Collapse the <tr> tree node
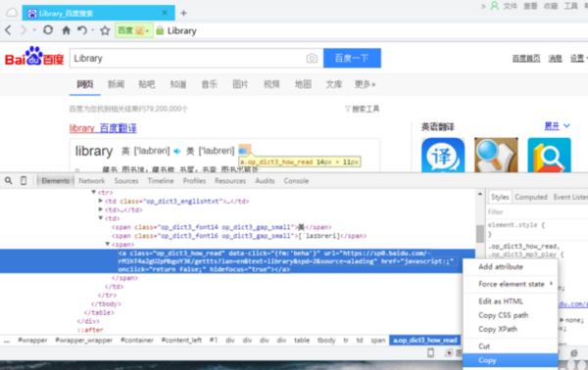Viewport: 588px width, 370px height. [94, 192]
